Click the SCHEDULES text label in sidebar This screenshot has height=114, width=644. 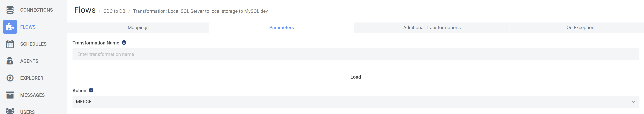(33, 44)
